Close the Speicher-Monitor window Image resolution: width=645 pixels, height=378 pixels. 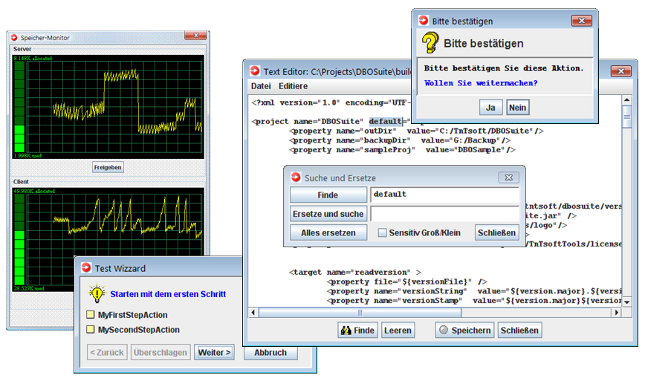point(196,36)
